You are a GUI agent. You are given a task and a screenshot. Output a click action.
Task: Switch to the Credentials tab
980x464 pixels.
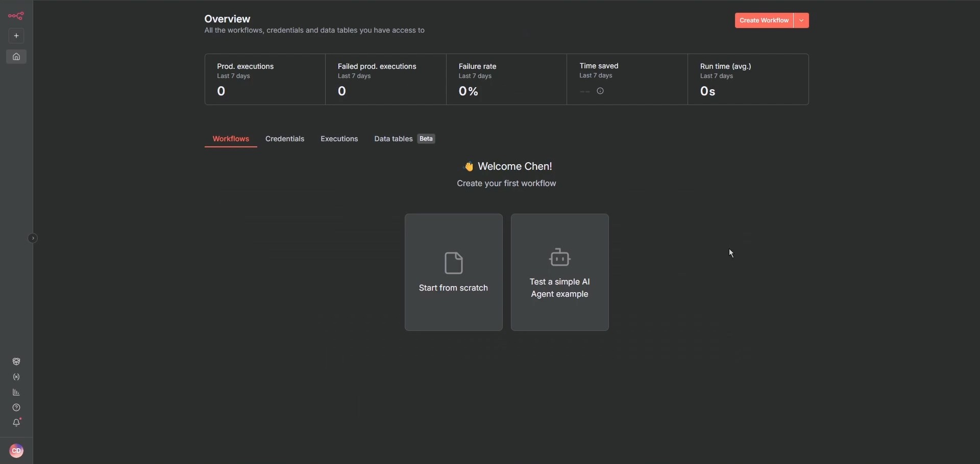(285, 139)
